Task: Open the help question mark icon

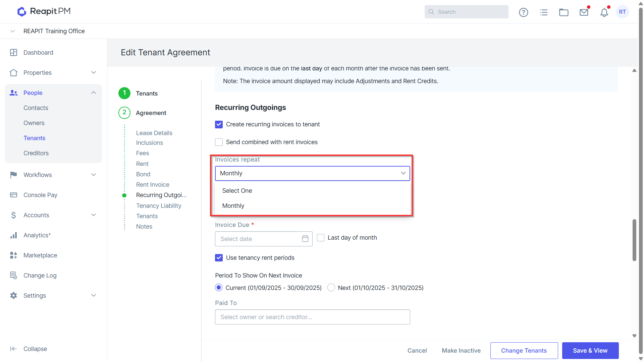Action: click(x=523, y=12)
